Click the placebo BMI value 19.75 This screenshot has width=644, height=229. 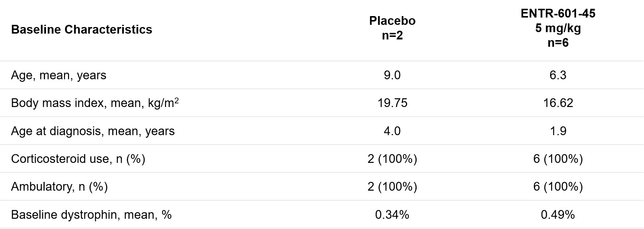(x=392, y=103)
